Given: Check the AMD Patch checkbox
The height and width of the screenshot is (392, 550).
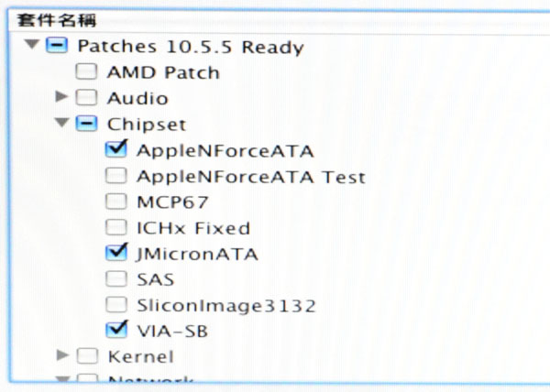Looking at the screenshot, I should click(x=85, y=71).
